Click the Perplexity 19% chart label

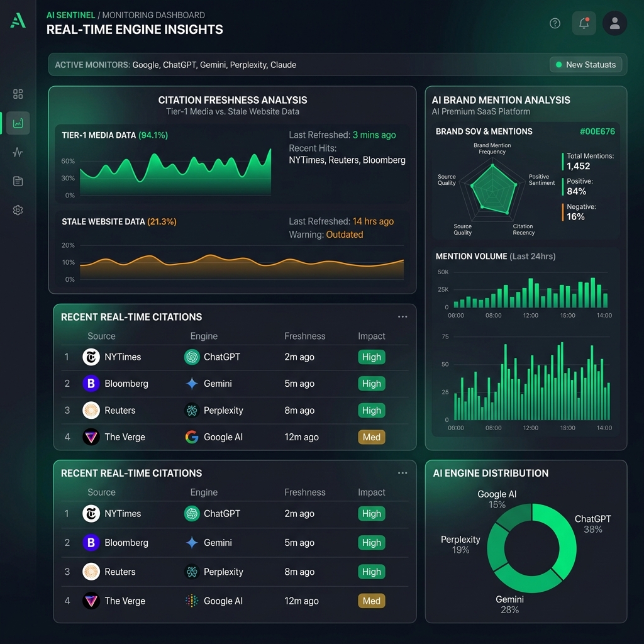coord(460,545)
